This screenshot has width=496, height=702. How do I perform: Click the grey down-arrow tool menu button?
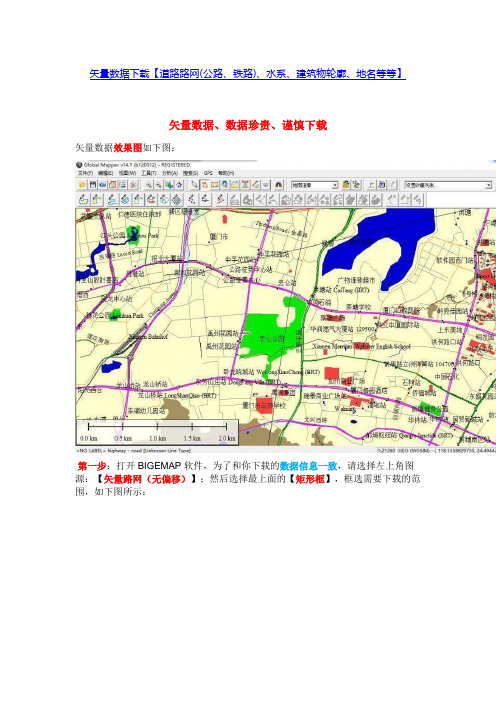pyautogui.click(x=265, y=184)
